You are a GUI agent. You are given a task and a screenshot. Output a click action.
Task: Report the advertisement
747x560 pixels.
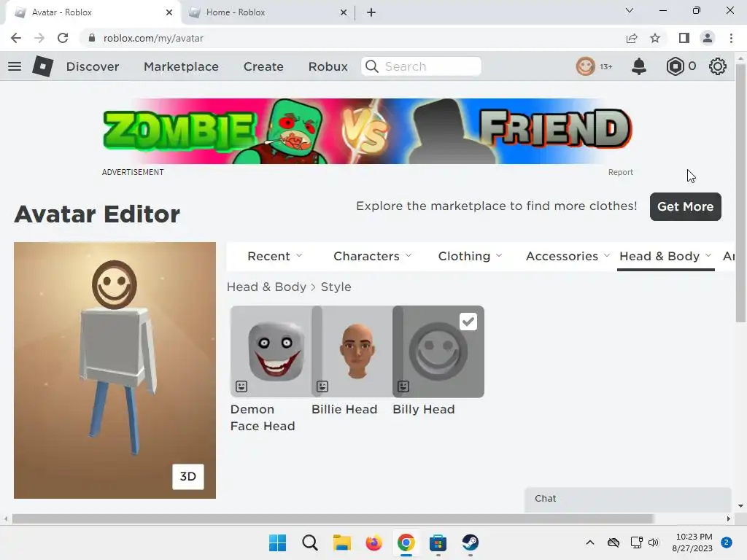coord(620,172)
